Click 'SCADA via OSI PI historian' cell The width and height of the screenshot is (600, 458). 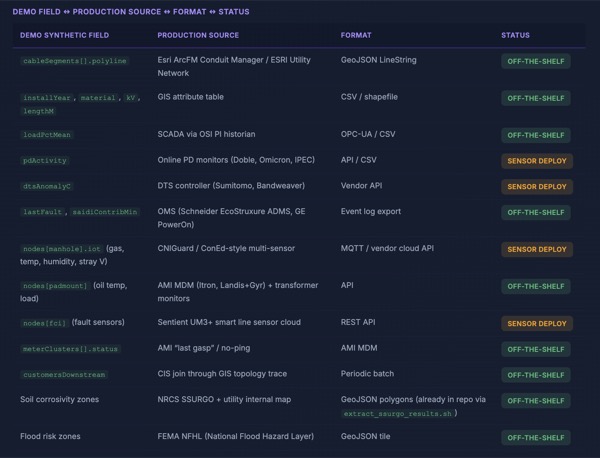[206, 134]
